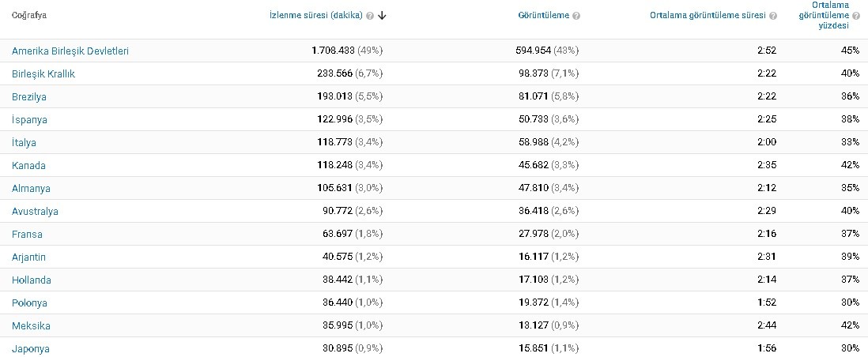This screenshot has width=868, height=357.
Task: Click help icon next to İzlenme süresi
Action: (x=370, y=16)
